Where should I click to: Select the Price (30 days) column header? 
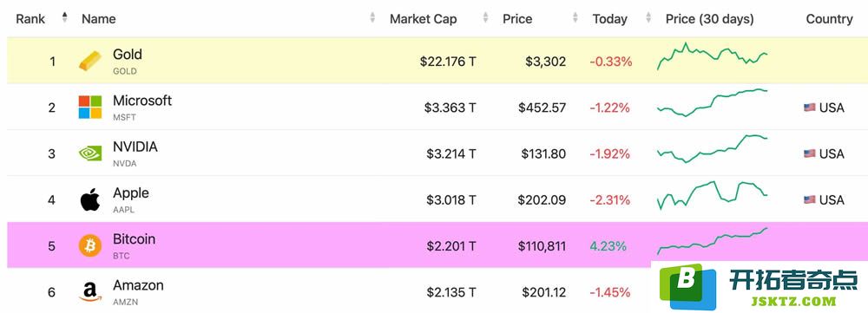(710, 19)
